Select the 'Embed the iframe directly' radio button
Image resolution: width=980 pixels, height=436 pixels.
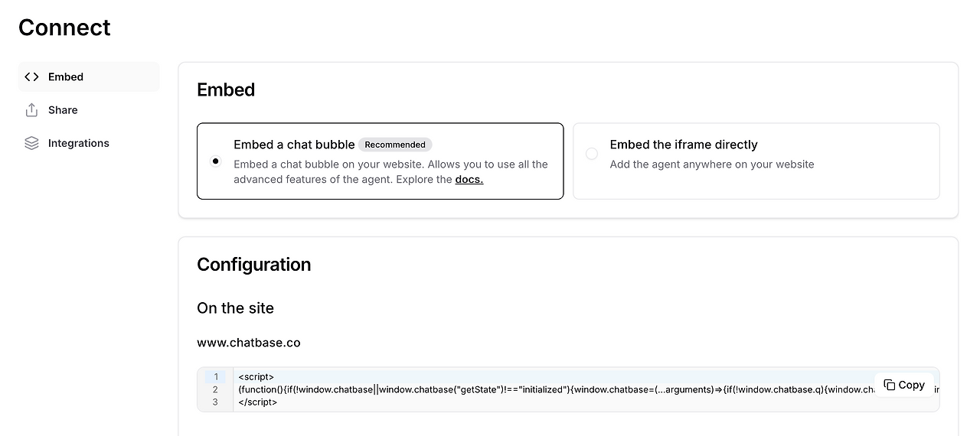pos(591,154)
